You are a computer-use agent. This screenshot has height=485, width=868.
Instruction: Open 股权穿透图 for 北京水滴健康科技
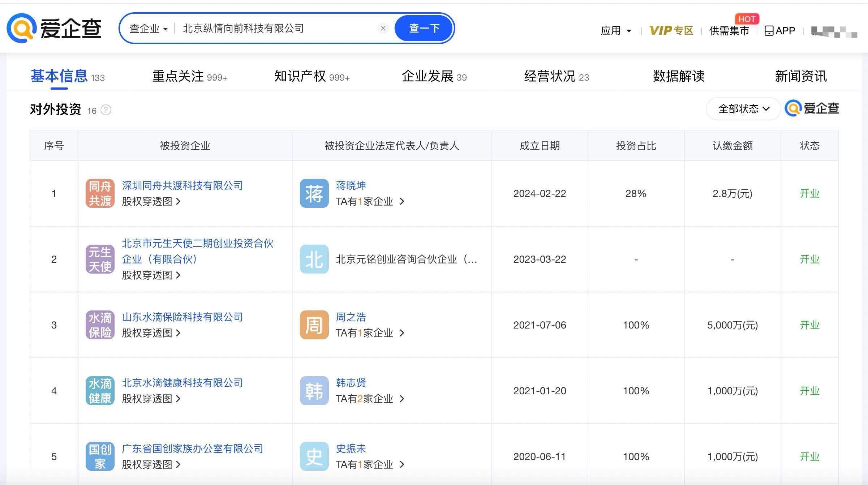coord(151,399)
